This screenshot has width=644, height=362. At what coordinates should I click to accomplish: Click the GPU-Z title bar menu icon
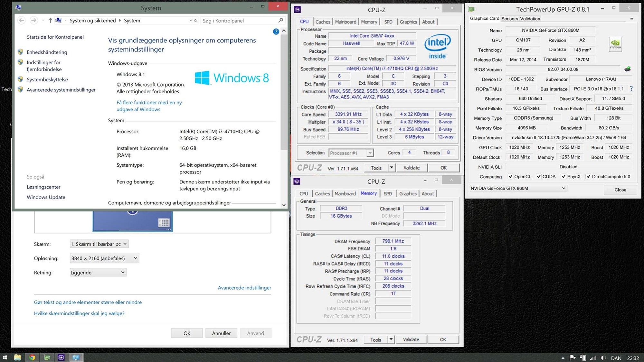[x=472, y=9]
